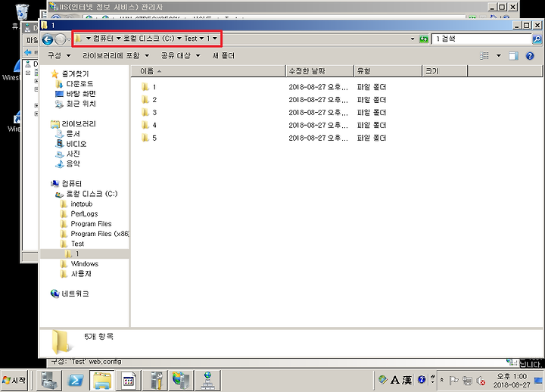Open the server tools taskbar icon

154,381
